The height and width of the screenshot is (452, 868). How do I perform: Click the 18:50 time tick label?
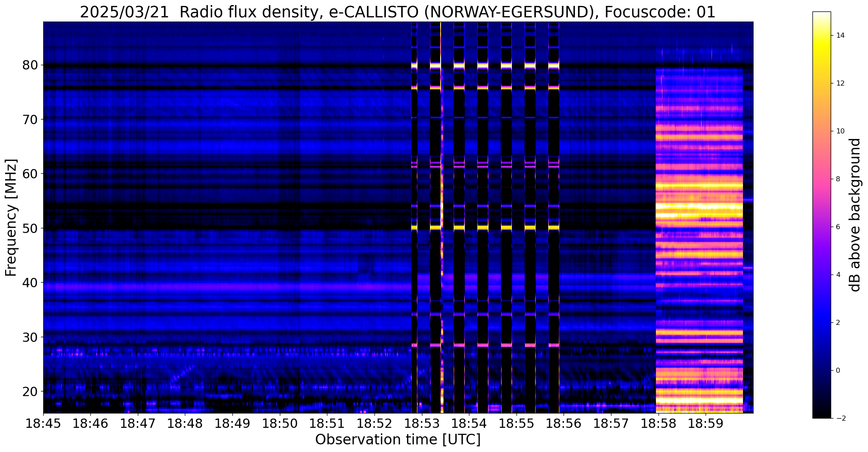(280, 423)
